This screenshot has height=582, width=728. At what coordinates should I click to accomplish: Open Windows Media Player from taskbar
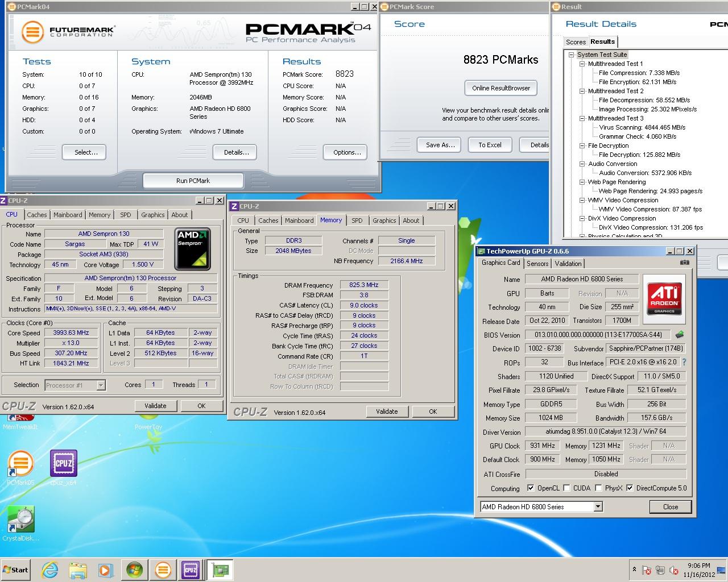tap(106, 570)
